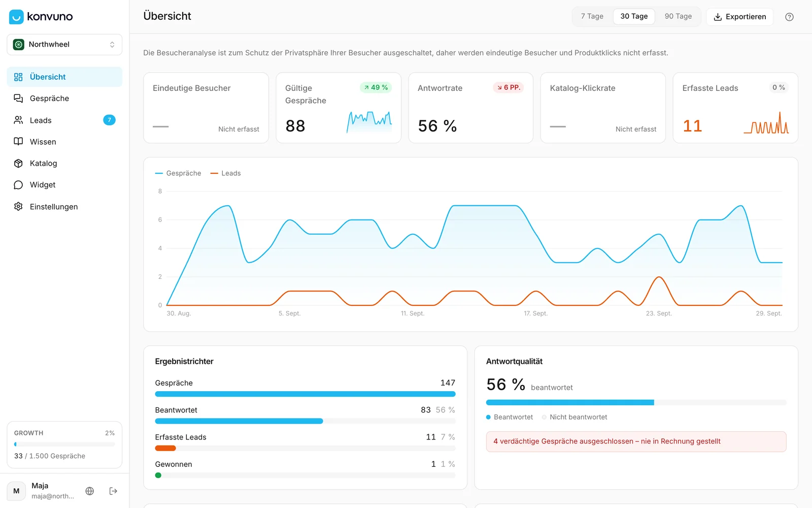Toggle the Gespräche series in chart legend
Image resolution: width=812 pixels, height=508 pixels.
[x=178, y=173]
